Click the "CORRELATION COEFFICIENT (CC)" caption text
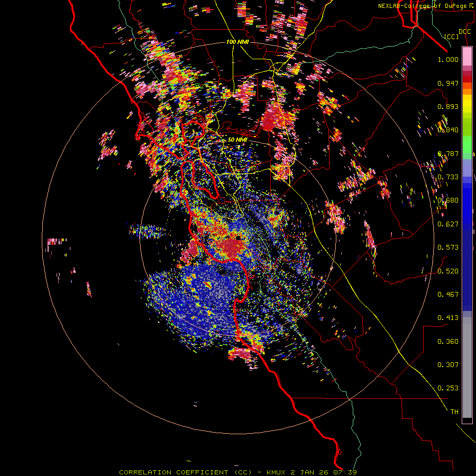 pos(186,472)
